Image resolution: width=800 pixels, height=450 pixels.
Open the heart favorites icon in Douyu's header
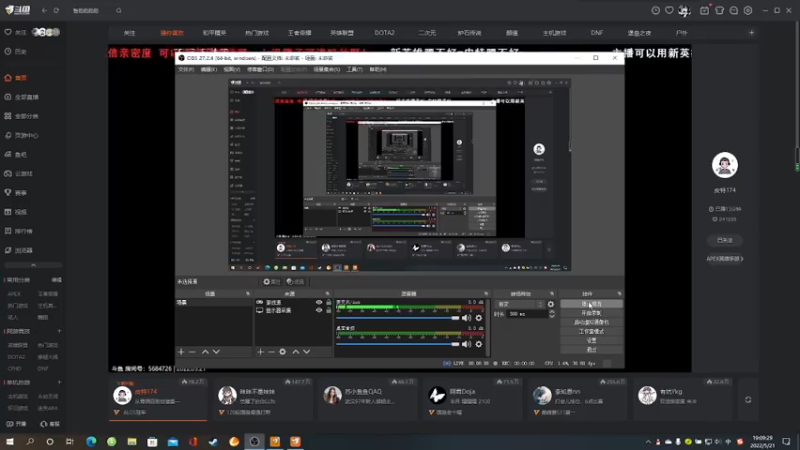669,10
